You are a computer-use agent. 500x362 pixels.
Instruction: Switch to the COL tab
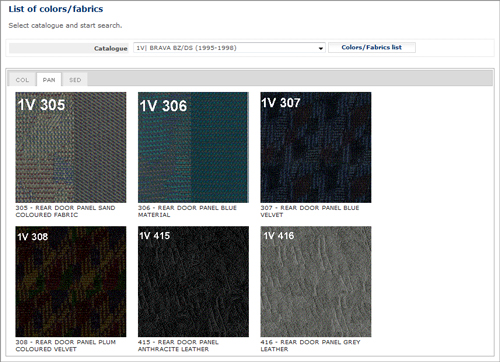[22, 80]
